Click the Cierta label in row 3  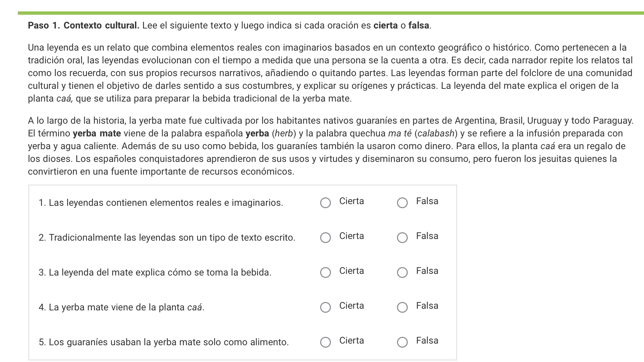tap(351, 271)
